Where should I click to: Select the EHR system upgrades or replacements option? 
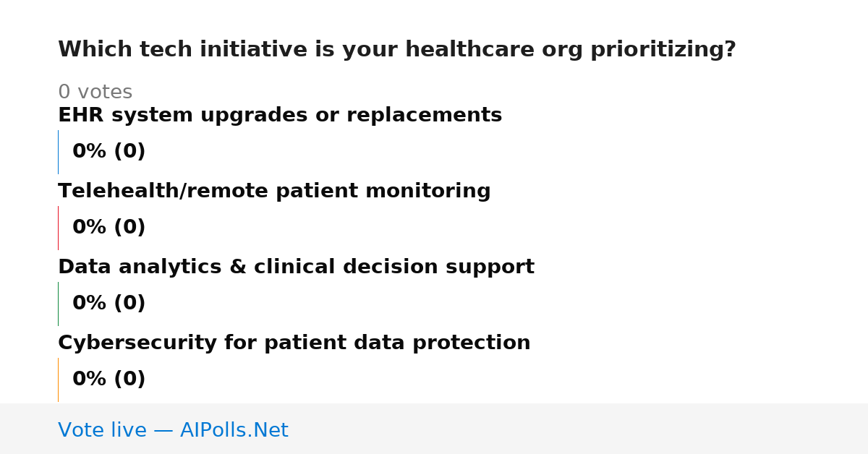pos(280,116)
